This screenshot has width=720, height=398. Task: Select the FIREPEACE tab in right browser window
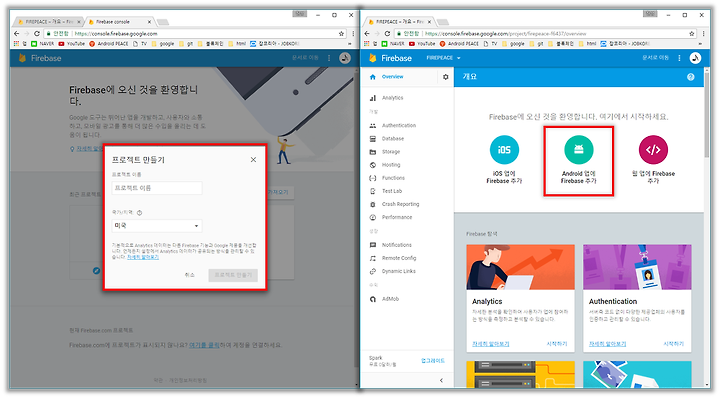pyautogui.click(x=399, y=22)
